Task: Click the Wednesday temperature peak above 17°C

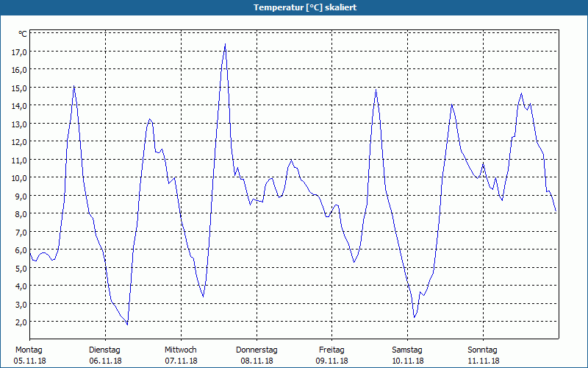Action: 225,44
